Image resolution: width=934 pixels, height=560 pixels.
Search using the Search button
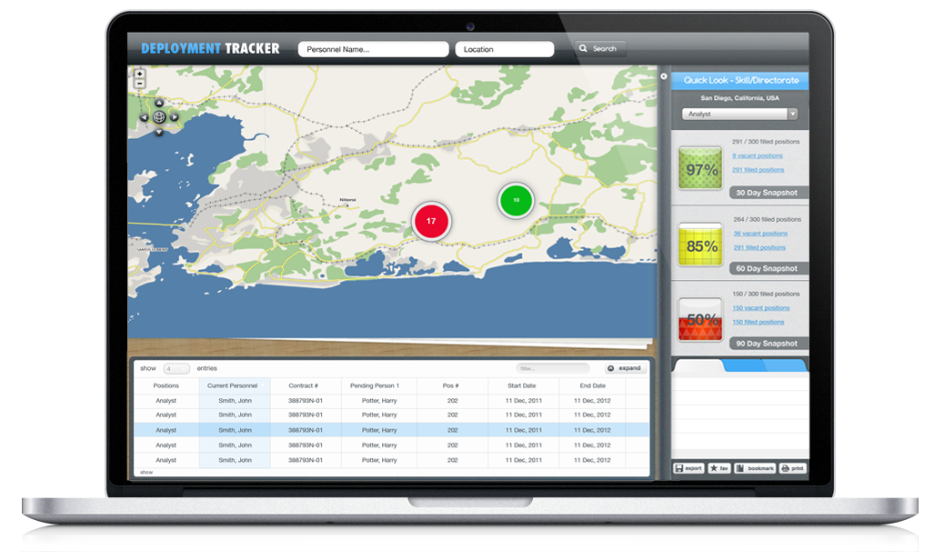(598, 49)
